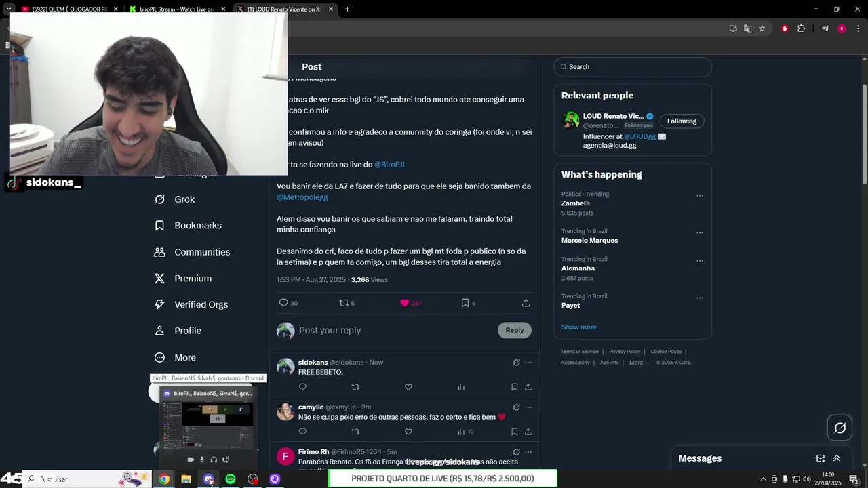Image resolution: width=868 pixels, height=488 pixels.
Task: Like camylle's comment
Action: 408,432
